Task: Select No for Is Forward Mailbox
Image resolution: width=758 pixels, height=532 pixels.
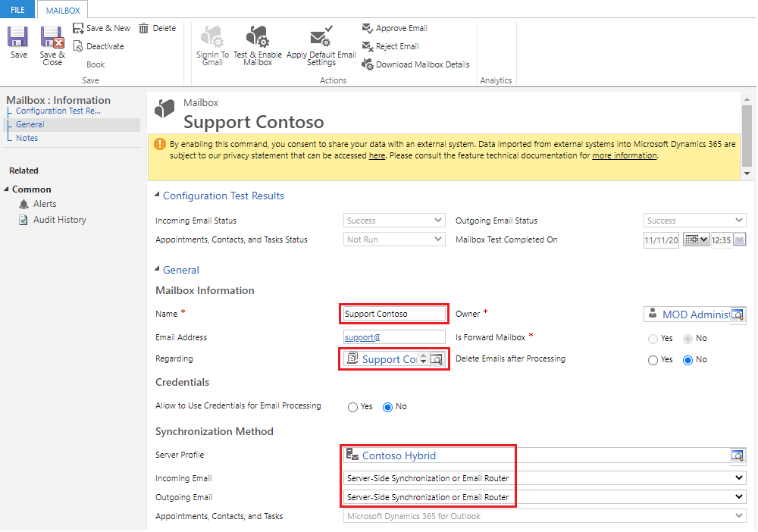Action: [x=688, y=340]
